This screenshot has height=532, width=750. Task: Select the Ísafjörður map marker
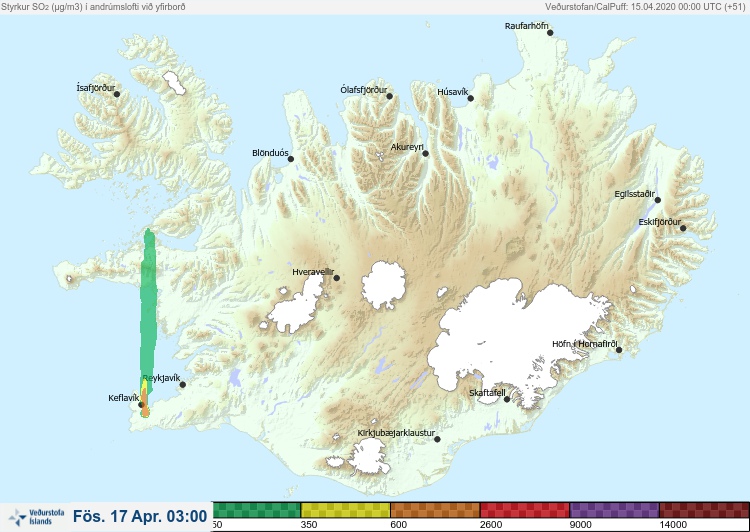[x=117, y=94]
